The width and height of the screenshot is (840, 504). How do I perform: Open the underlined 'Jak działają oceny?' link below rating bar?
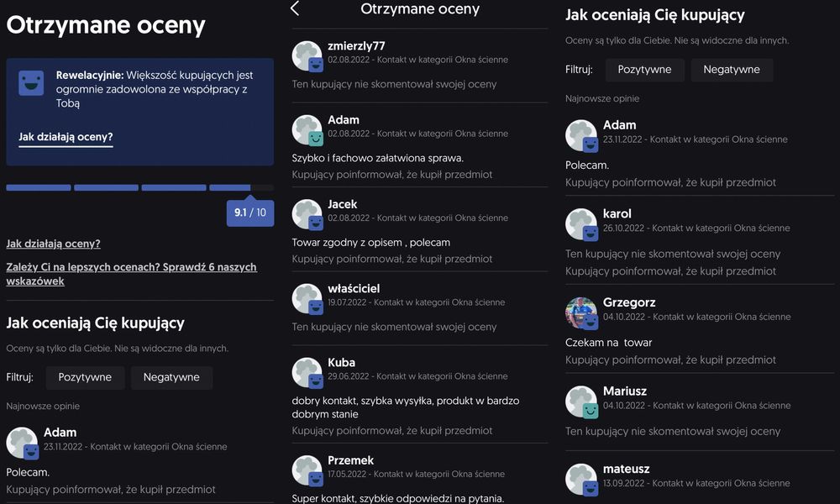(53, 244)
